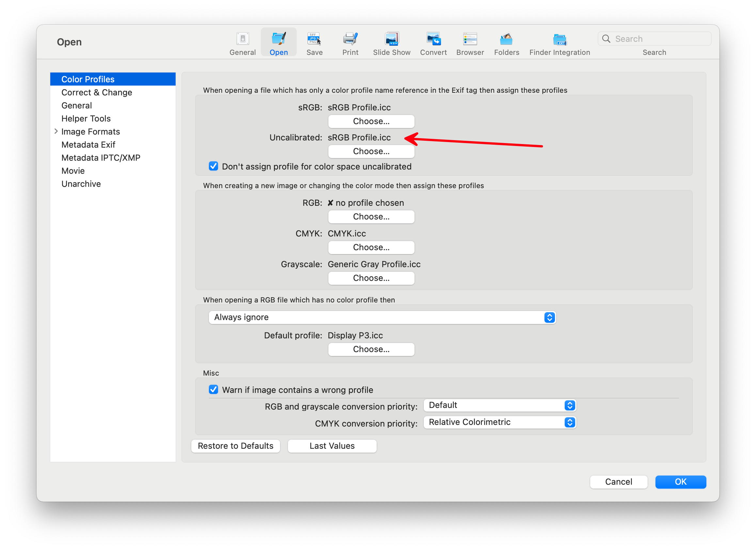Viewport: 756px width, 550px height.
Task: Cancel the preferences dialog
Action: tap(618, 482)
